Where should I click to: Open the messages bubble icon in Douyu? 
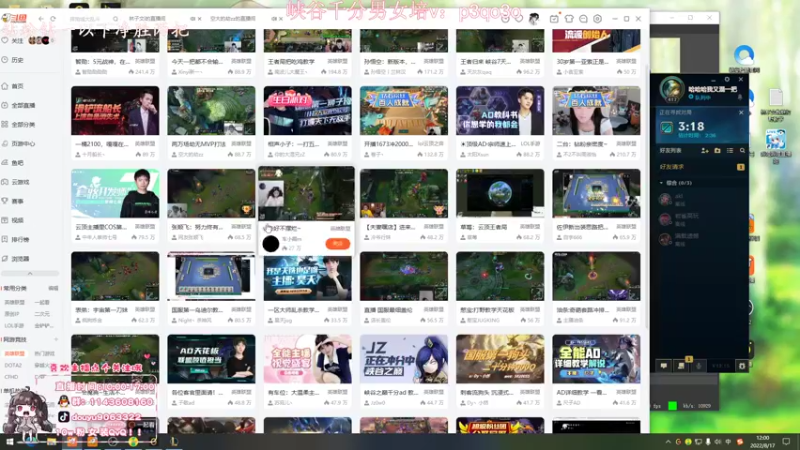583,19
